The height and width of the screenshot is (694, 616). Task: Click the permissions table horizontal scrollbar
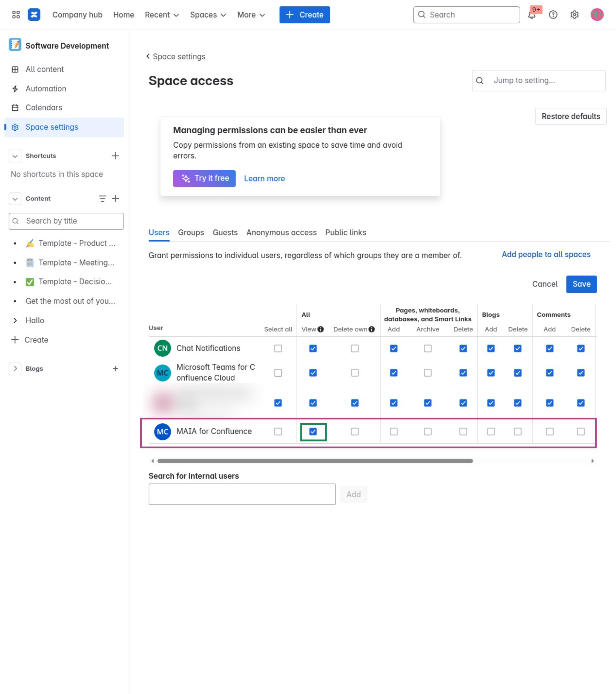point(315,461)
